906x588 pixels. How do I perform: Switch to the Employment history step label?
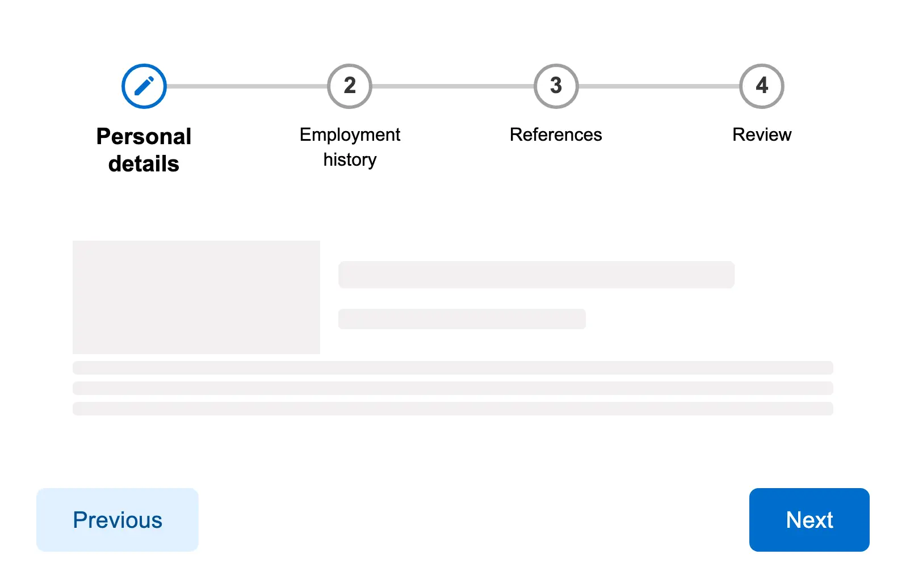click(x=350, y=147)
